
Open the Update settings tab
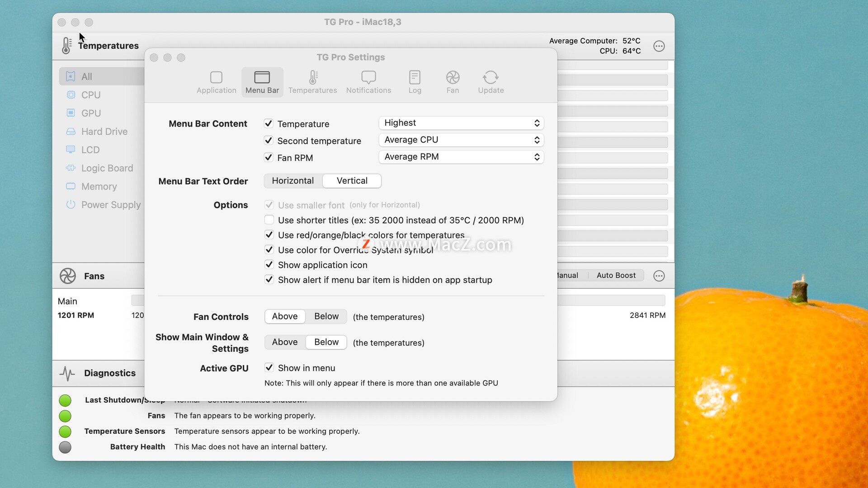click(x=491, y=82)
